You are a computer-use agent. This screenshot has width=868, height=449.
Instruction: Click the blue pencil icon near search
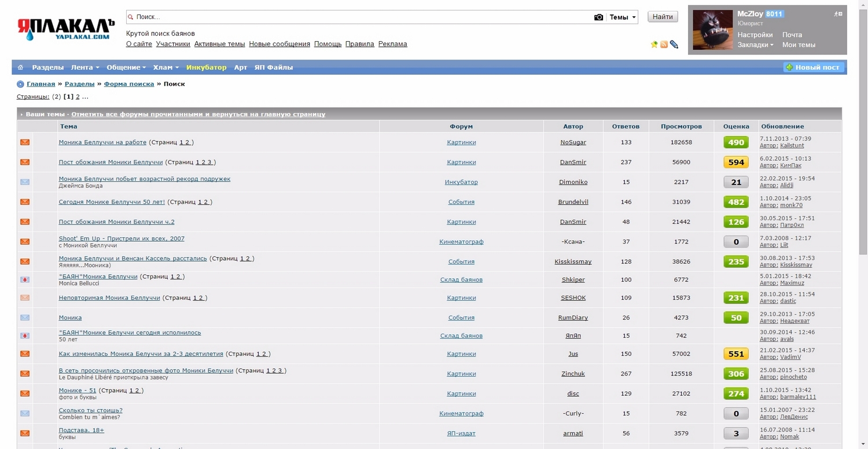tap(674, 45)
